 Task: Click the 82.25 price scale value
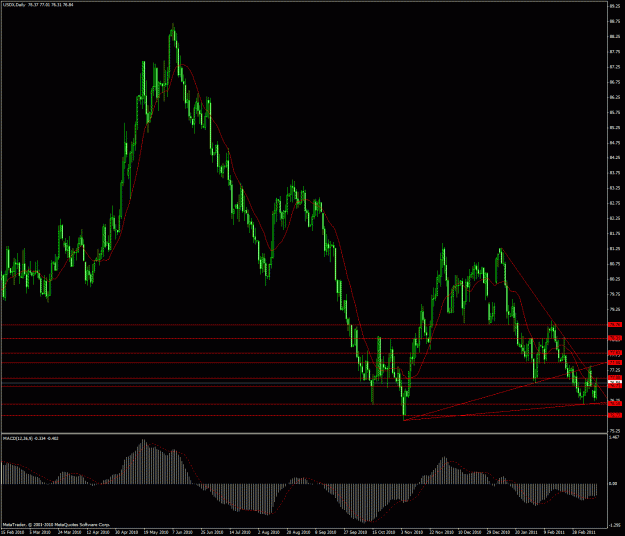(x=615, y=218)
